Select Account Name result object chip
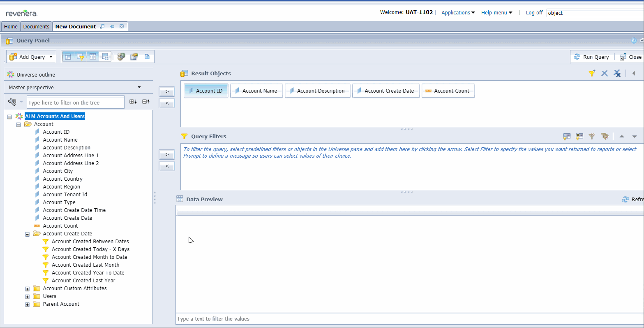The height and width of the screenshot is (328, 644). pos(256,91)
